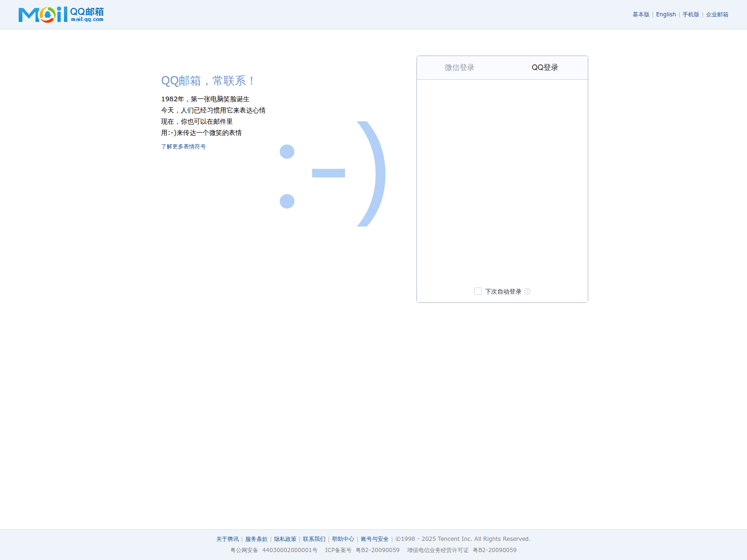Screen dimensions: 747x560
Task: Switch the language via the English link
Action: 666,14
